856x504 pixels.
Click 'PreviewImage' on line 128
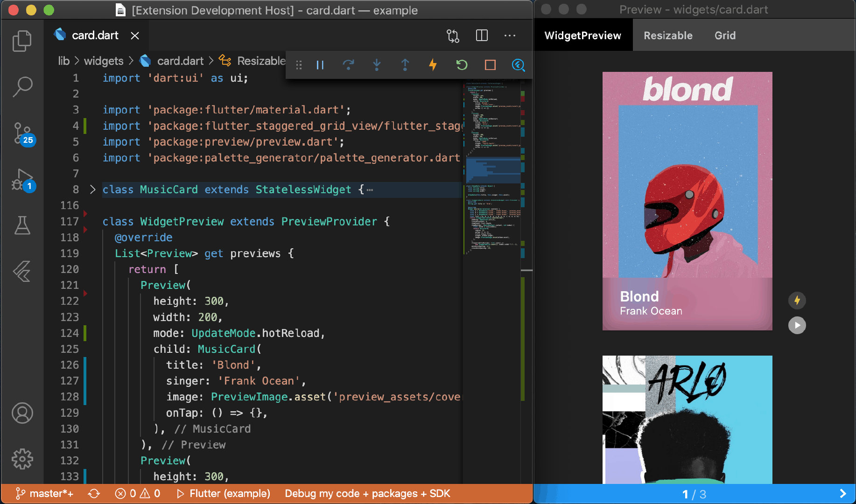249,397
